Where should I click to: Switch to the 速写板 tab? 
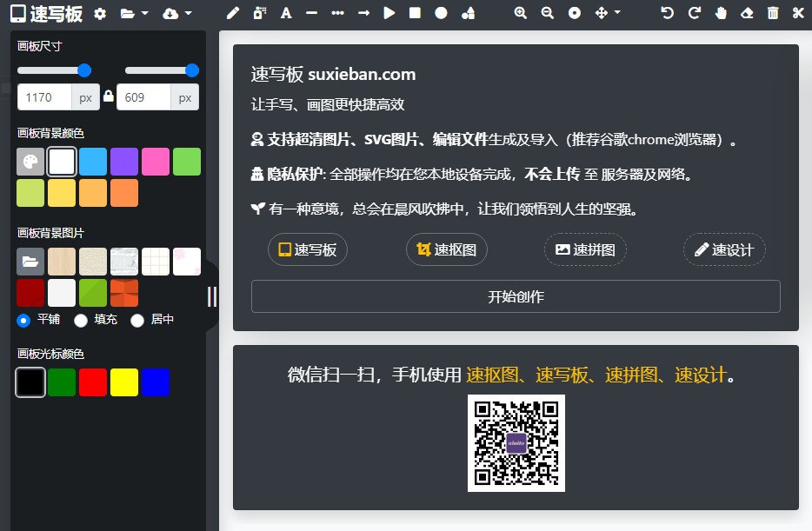(x=308, y=249)
